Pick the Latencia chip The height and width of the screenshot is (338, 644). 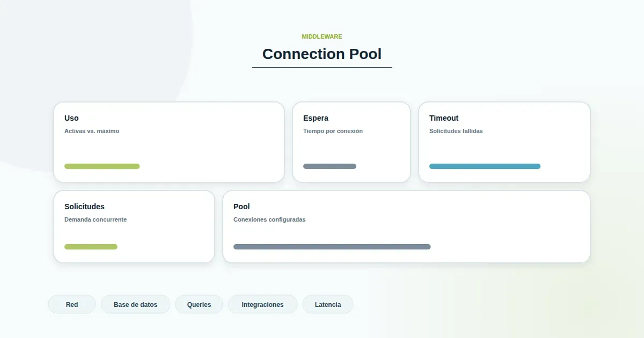328,304
